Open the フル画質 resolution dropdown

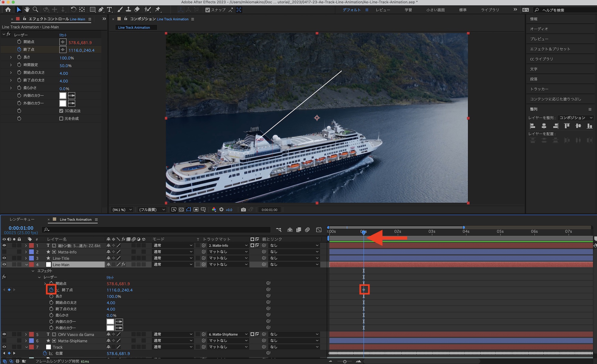[152, 210]
